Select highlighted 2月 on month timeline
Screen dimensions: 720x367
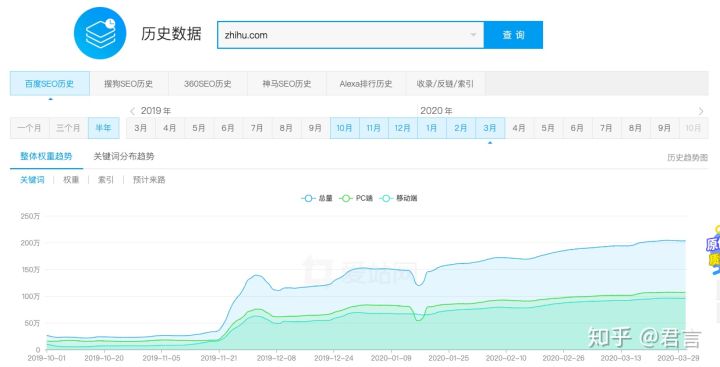461,128
